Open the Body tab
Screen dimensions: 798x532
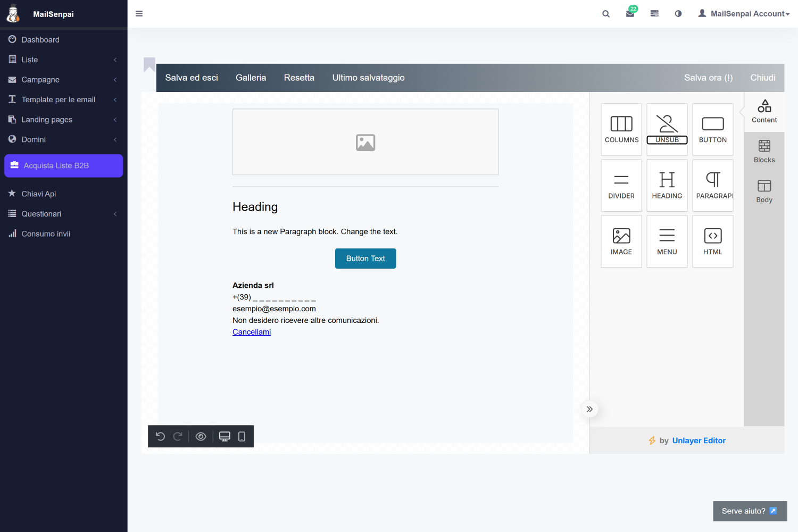click(764, 192)
